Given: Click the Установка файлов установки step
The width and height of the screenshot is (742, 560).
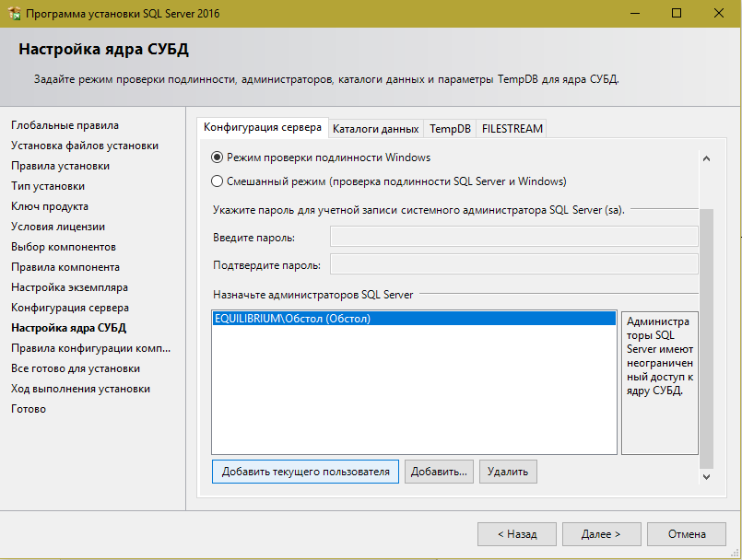Looking at the screenshot, I should pos(85,146).
